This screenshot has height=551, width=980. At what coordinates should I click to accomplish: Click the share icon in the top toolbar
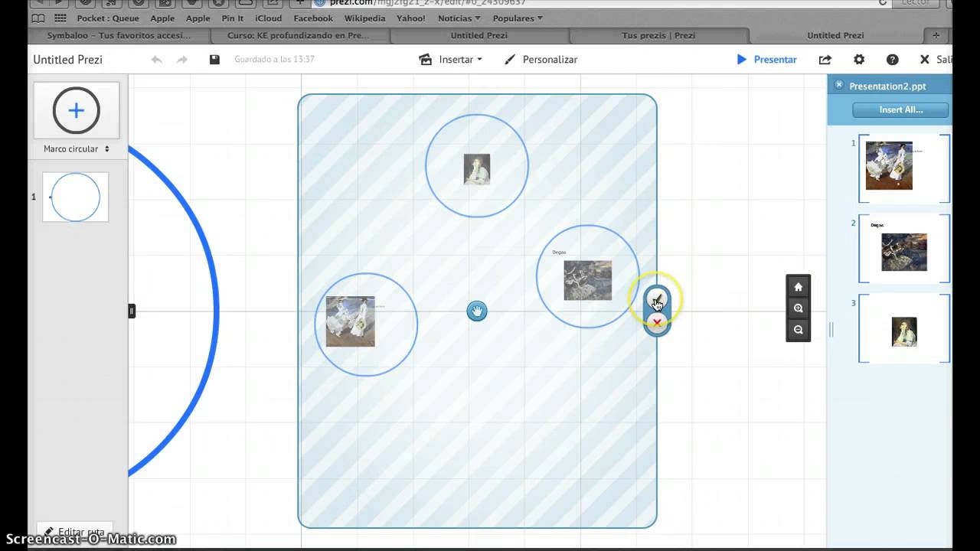825,60
